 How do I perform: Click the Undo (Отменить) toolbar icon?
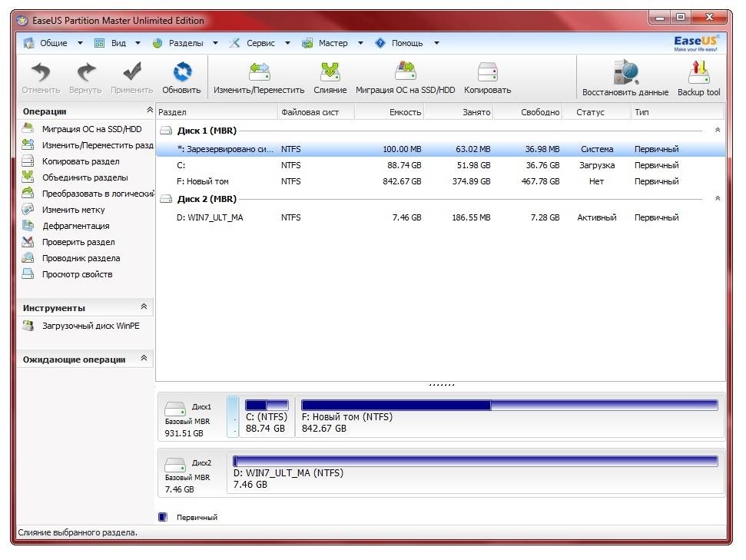pos(41,72)
